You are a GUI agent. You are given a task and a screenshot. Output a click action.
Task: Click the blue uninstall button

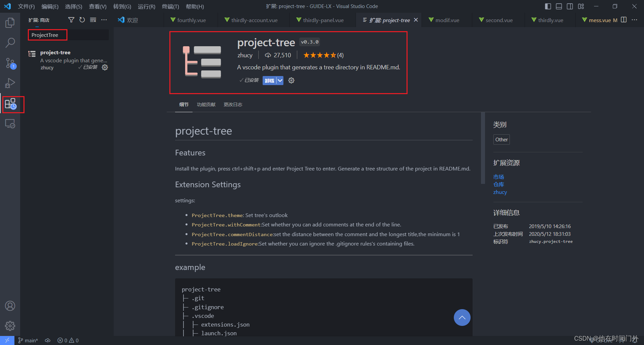click(x=269, y=80)
